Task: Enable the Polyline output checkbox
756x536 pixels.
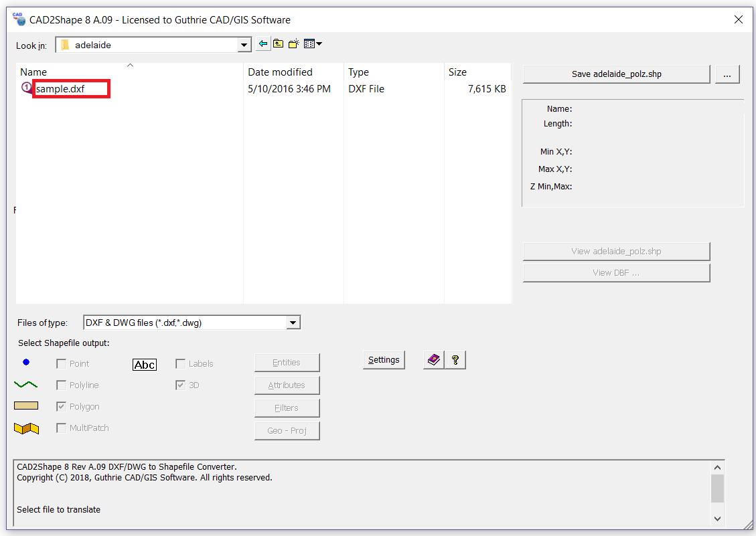Action: [62, 385]
